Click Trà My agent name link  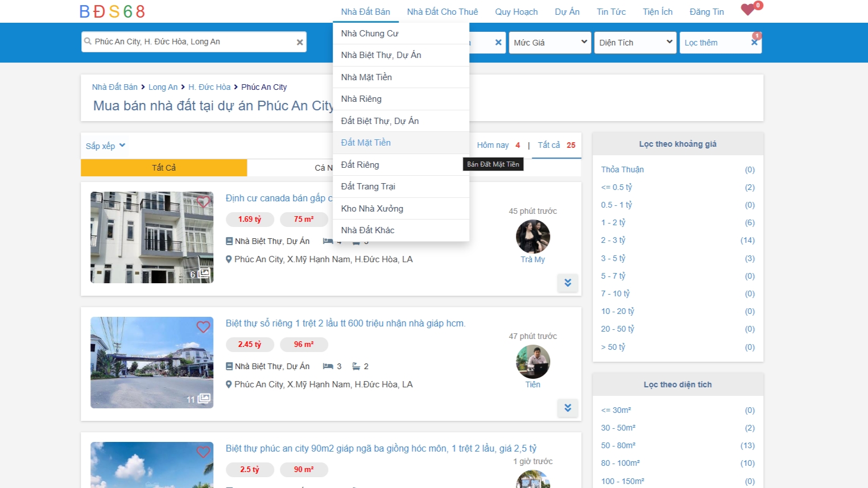[x=533, y=259]
